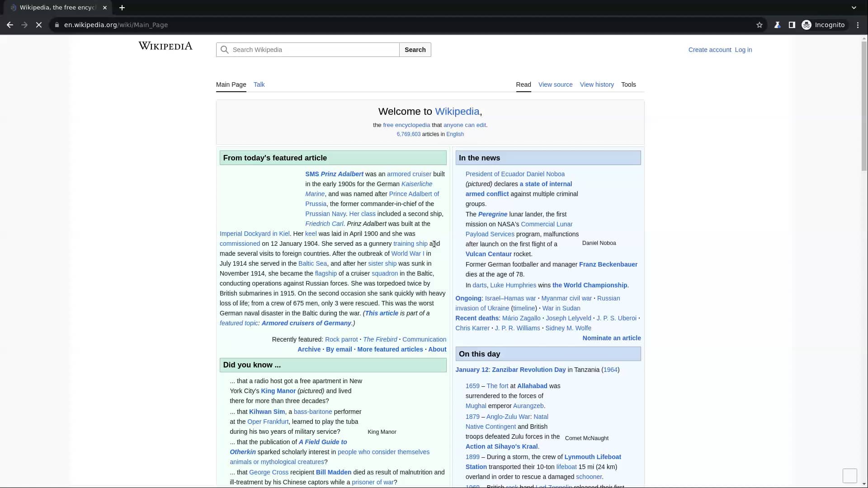Screen dimensions: 868x488
Task: Navigate back using the browser back arrow
Action: (x=9, y=25)
